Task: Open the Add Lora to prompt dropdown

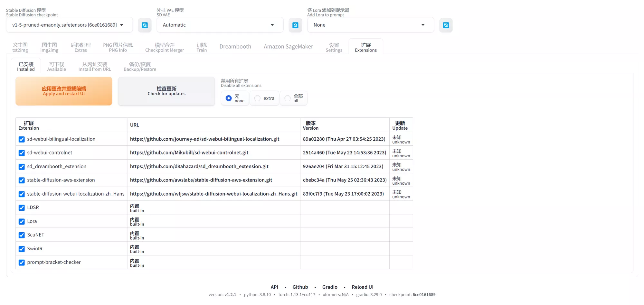Action: tap(371, 25)
